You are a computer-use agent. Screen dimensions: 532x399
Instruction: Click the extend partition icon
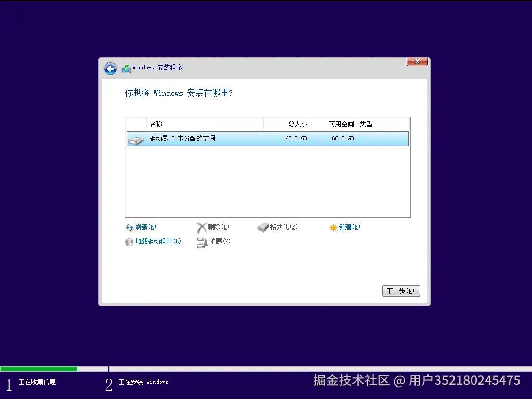[x=202, y=242]
